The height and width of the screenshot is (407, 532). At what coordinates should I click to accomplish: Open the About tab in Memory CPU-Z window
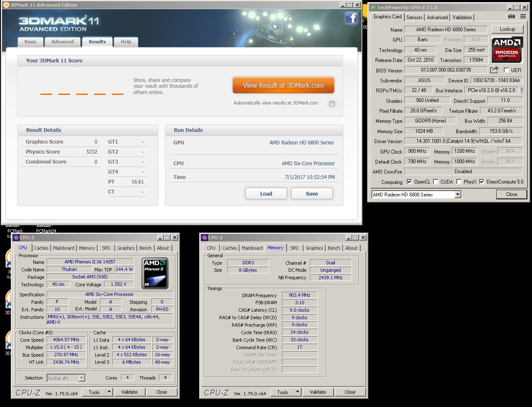[351, 248]
